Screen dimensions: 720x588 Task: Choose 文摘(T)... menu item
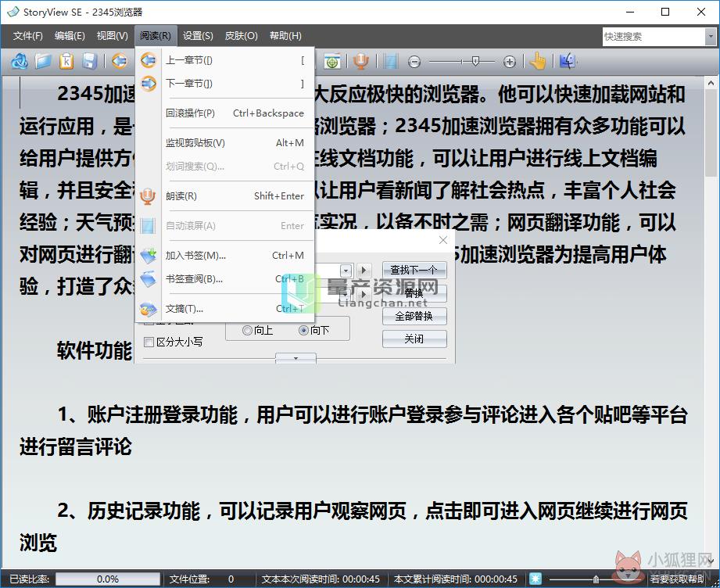(225, 309)
